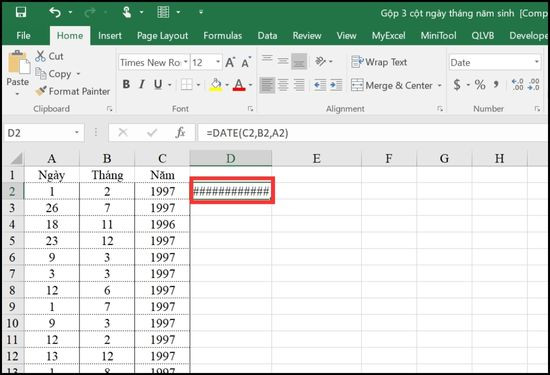This screenshot has height=375, width=550.
Task: Increase font size with large A
Action: [x=230, y=62]
